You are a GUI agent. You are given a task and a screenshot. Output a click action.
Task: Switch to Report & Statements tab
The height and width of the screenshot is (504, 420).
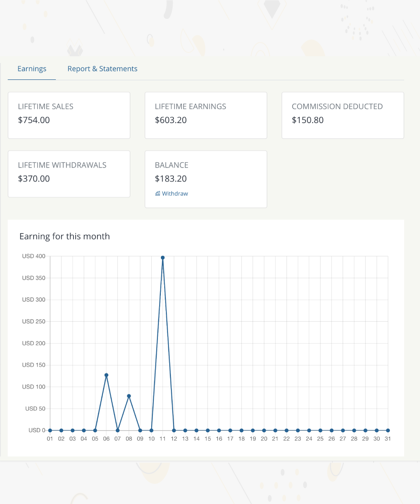102,69
